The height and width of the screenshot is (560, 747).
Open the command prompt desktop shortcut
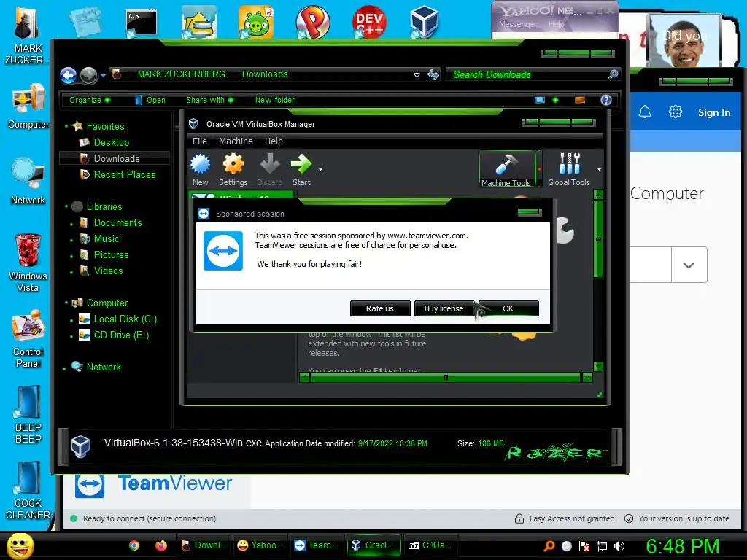coord(142,23)
